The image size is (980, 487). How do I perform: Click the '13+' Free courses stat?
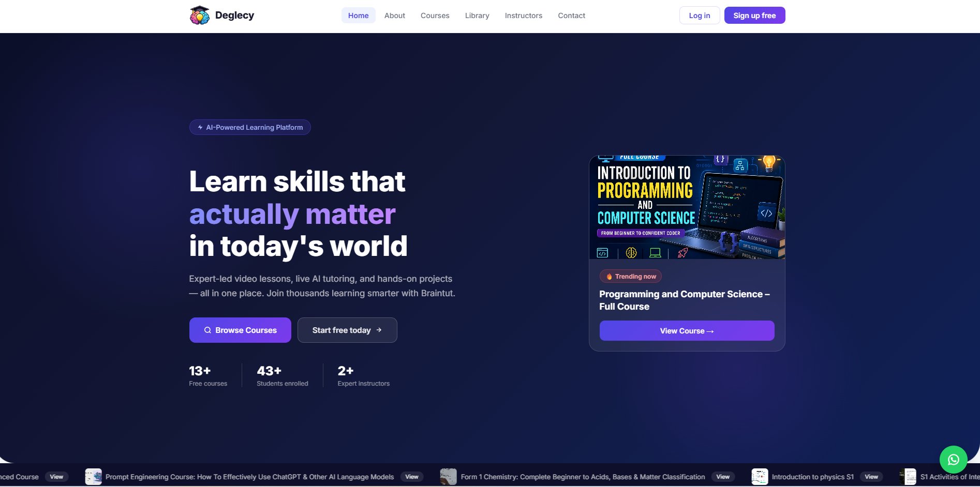(208, 376)
